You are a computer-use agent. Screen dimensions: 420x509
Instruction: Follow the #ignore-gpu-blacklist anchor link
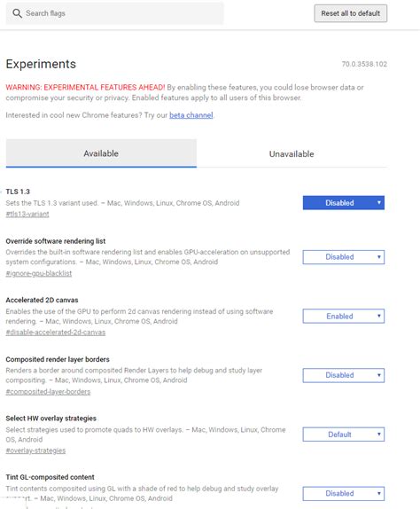pos(39,273)
